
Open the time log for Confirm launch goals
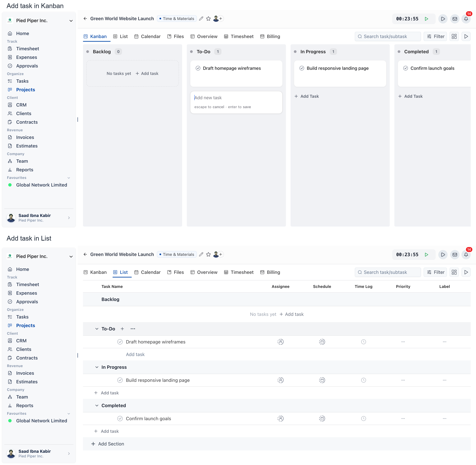363,419
